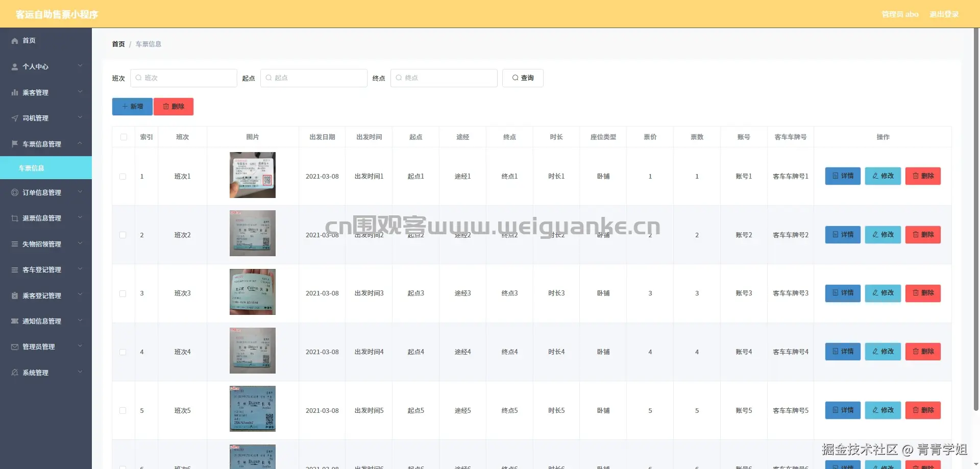The height and width of the screenshot is (469, 980).
Task: Expand the 客车登记管理 submenu arrow
Action: [x=80, y=269]
